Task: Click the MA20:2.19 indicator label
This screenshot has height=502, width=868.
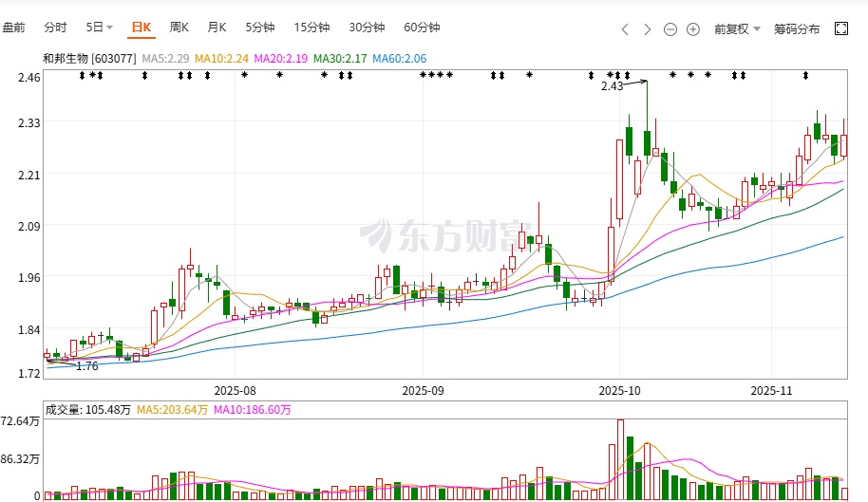Action: (x=281, y=59)
